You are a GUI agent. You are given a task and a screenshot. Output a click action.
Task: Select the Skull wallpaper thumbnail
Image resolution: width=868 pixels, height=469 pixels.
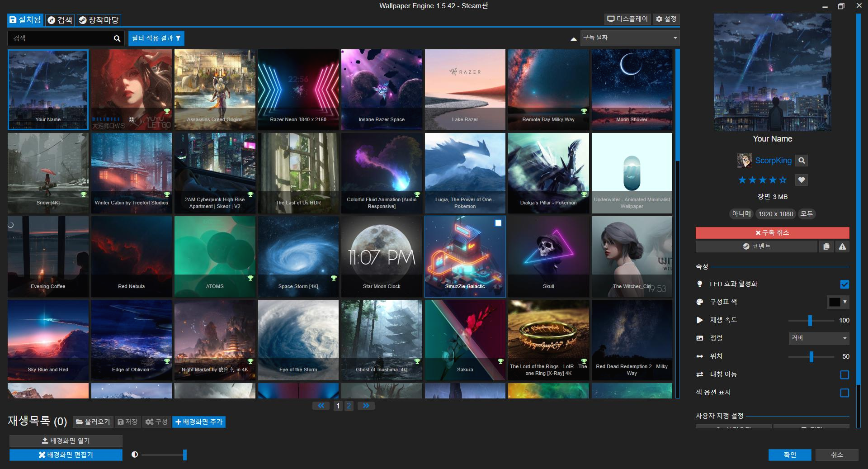click(x=548, y=256)
